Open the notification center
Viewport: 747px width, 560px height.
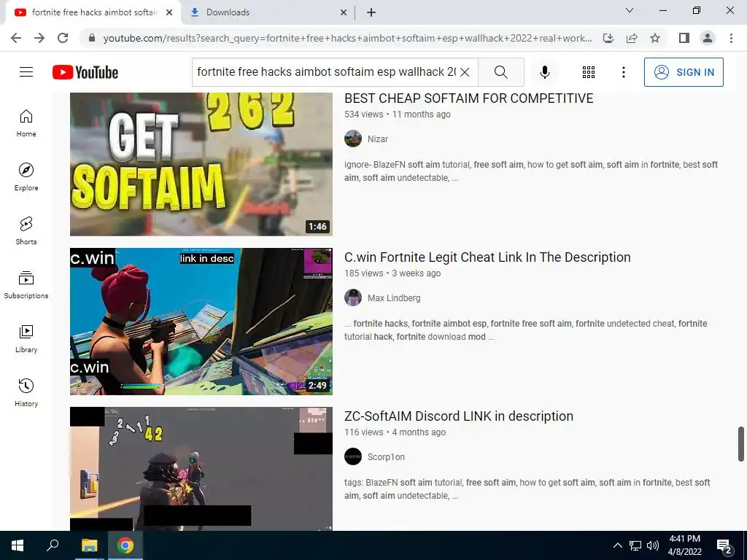click(724, 545)
